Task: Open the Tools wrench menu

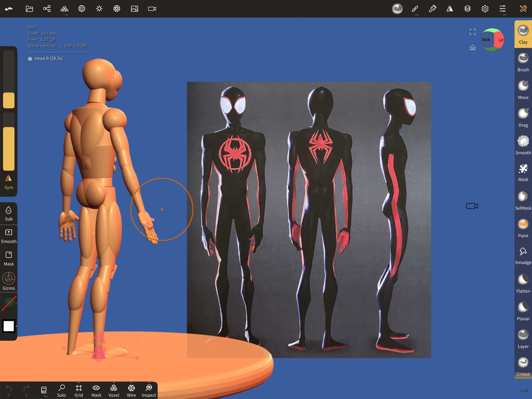Action: coord(523,9)
